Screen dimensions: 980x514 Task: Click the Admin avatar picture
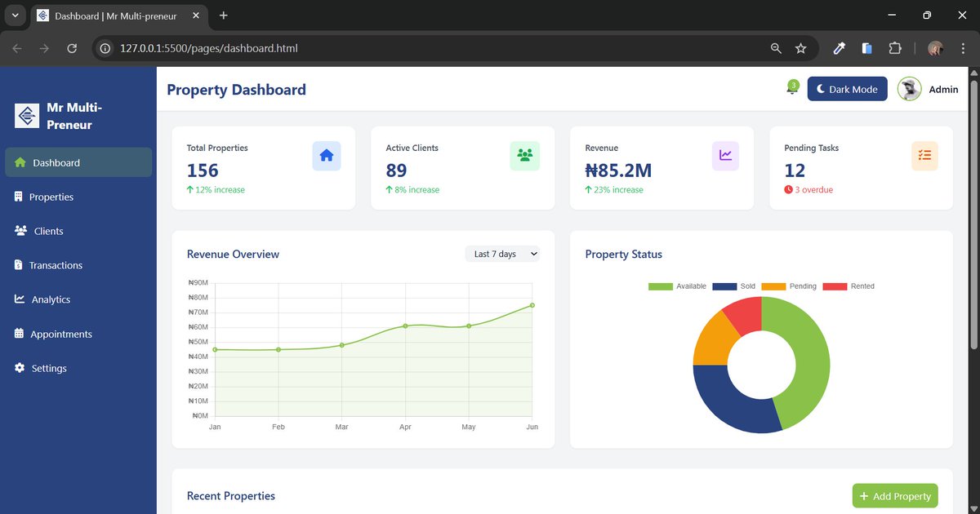[909, 89]
